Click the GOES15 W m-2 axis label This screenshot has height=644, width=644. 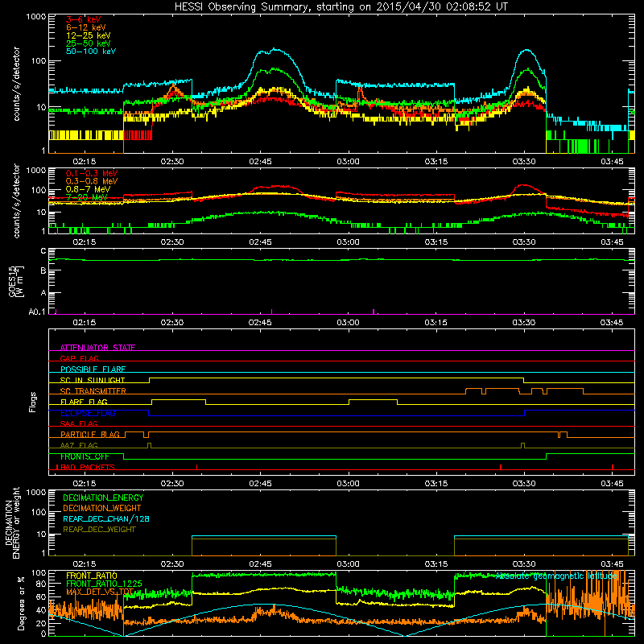[16, 282]
